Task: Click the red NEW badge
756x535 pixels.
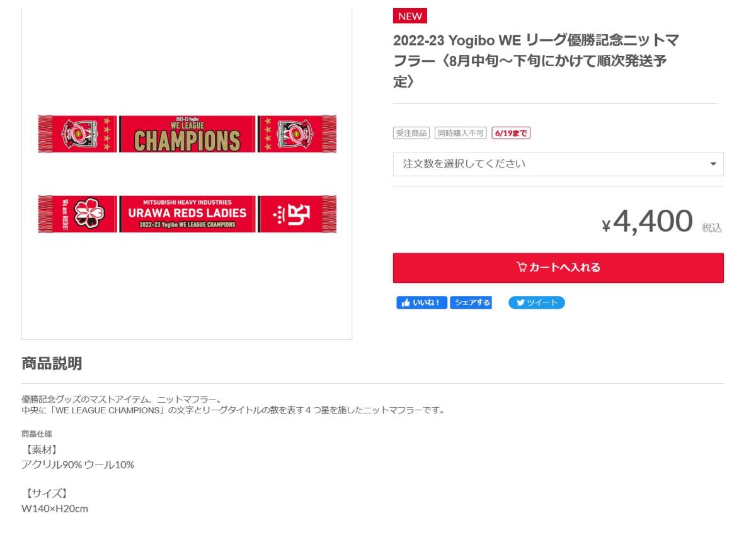Action: coord(410,16)
